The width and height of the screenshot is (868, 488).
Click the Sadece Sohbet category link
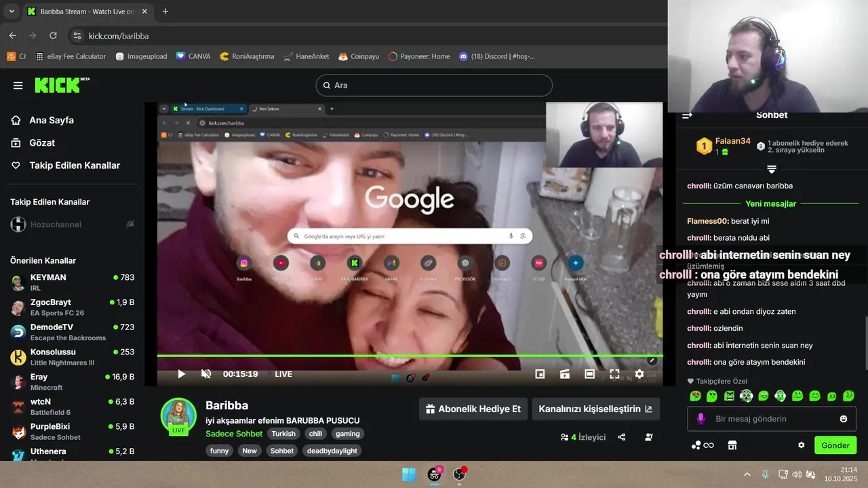(234, 434)
